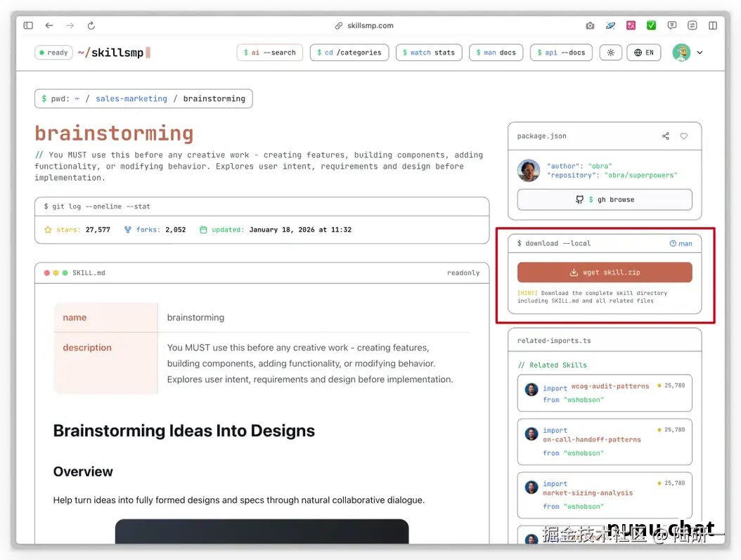Go to home via ~ breadcrumb
741x560 pixels.
pos(77,98)
